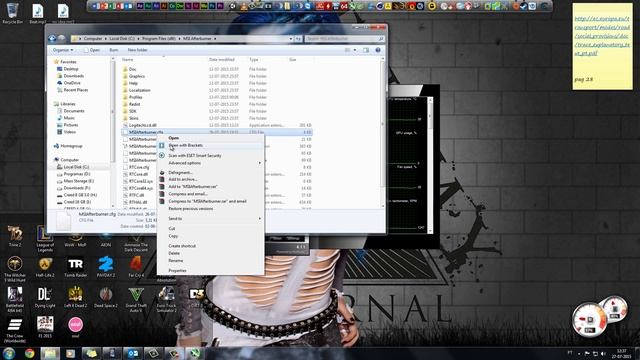This screenshot has height=360, width=640.
Task: Select Downloads under Favorites
Action: tap(73, 76)
